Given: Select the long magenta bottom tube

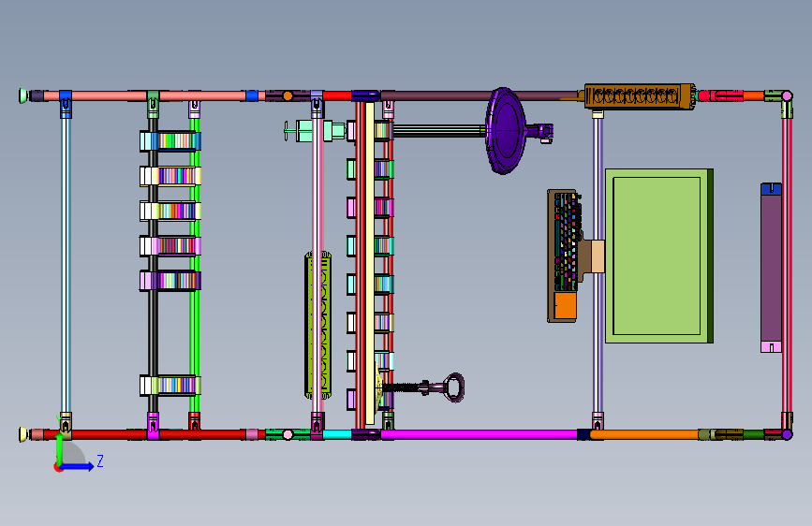Looking at the screenshot, I should 479,435.
